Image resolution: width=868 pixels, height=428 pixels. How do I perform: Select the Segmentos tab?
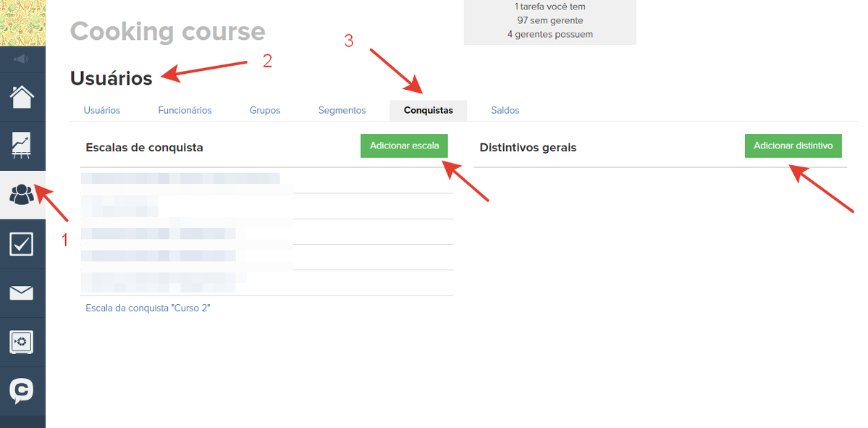tap(342, 110)
